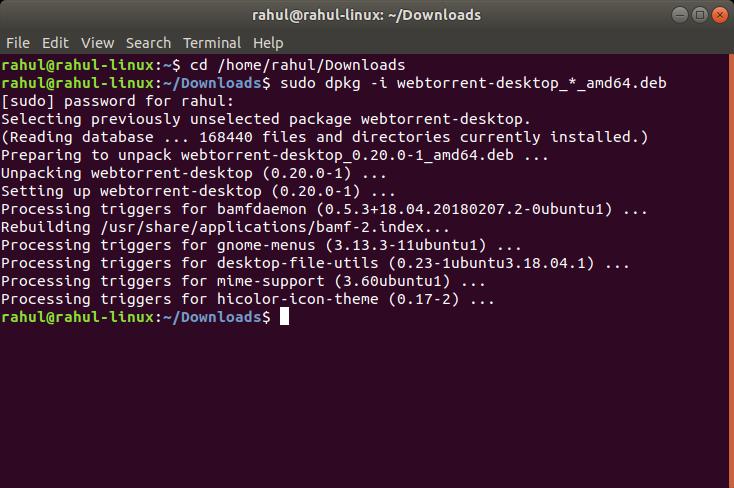Screen dimensions: 734x488
Task: Click the '(Reading database ... 168440 files' line
Action: [x=325, y=137]
